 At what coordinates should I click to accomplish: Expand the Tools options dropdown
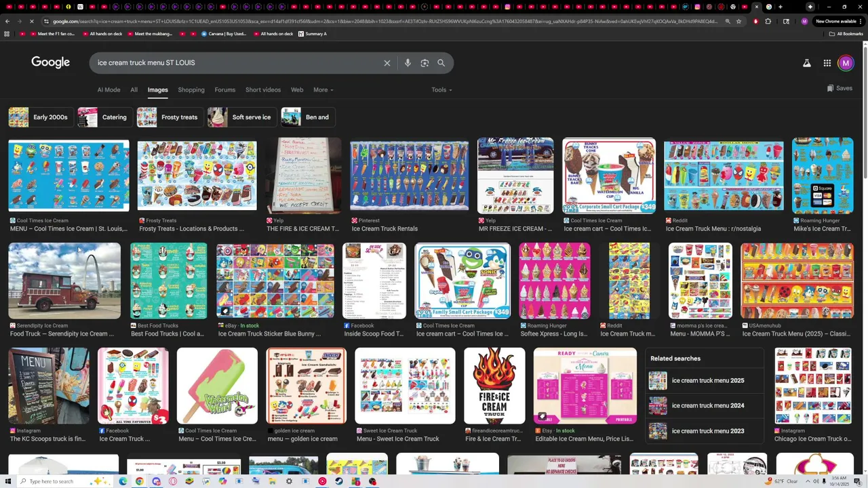[x=441, y=89]
